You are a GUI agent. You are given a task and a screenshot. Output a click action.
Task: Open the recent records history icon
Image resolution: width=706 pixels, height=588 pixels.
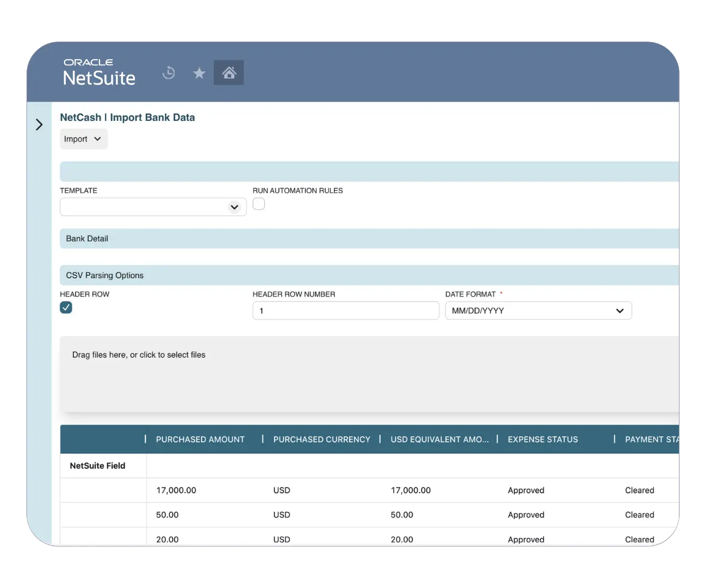tap(169, 72)
